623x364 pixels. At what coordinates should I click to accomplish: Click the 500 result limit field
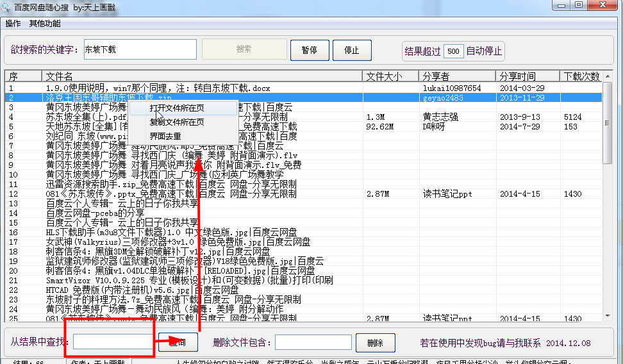point(453,51)
